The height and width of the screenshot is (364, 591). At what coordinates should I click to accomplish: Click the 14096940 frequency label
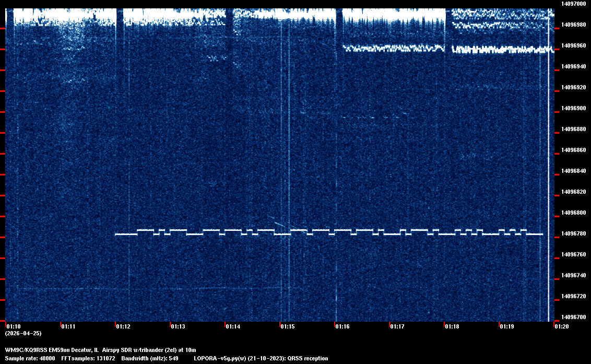pyautogui.click(x=574, y=66)
